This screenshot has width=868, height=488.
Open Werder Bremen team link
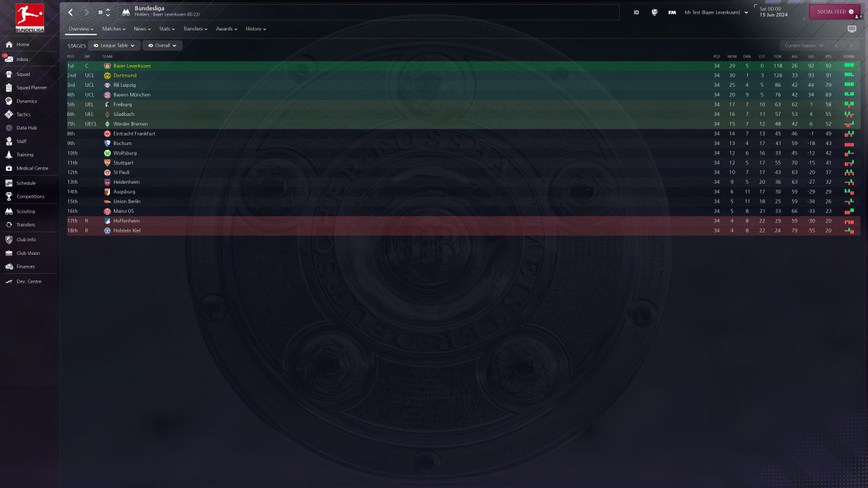(x=130, y=124)
